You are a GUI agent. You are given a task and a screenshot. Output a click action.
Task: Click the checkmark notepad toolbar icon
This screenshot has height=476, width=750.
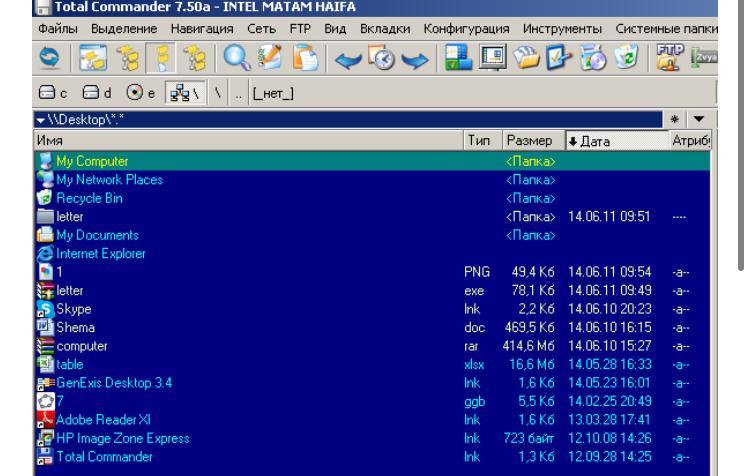(x=558, y=58)
